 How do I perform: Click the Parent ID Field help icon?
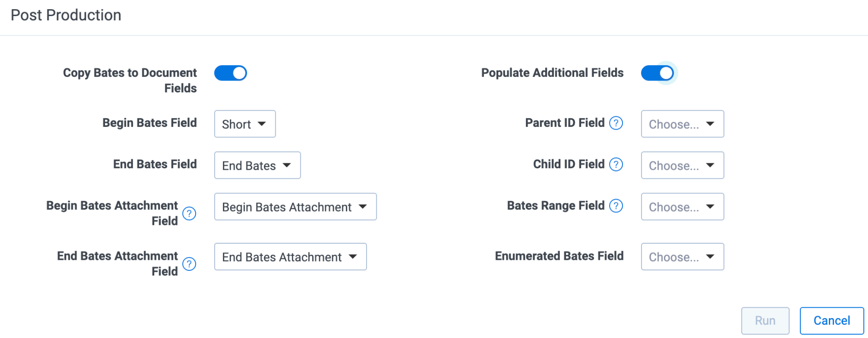coord(616,123)
